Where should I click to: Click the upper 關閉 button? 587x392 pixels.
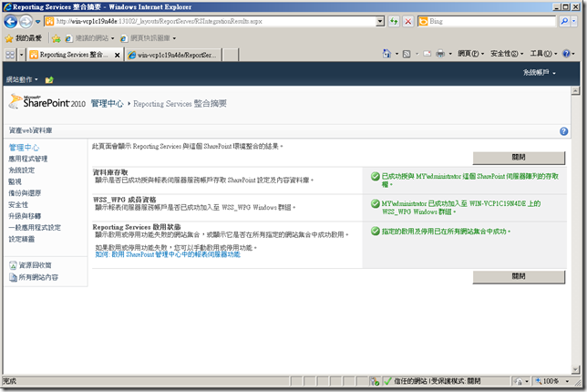tap(519, 158)
